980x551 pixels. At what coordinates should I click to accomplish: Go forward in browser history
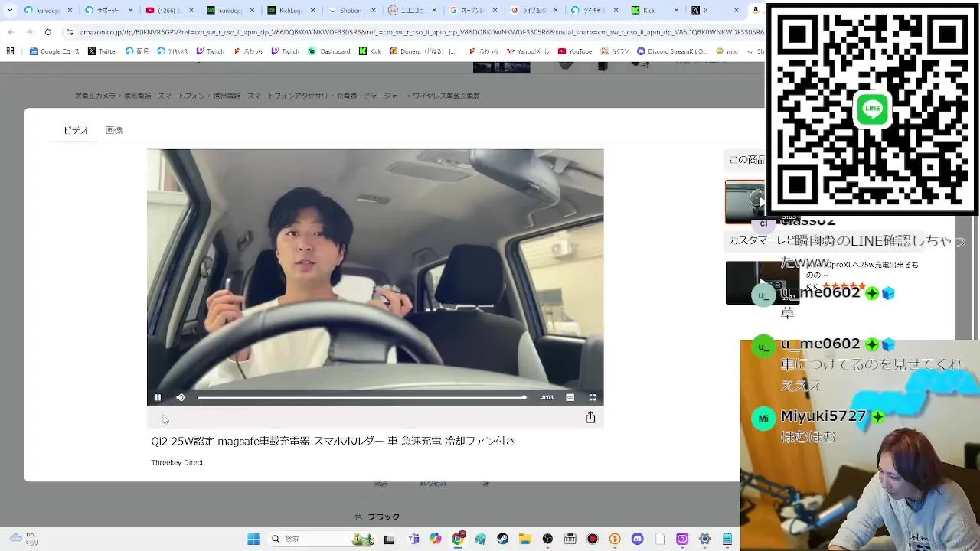29,32
